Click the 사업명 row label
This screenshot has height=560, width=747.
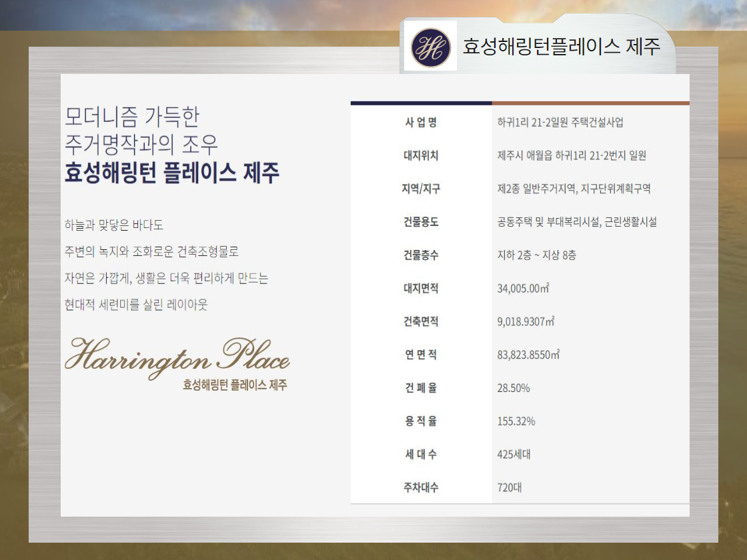click(x=421, y=123)
